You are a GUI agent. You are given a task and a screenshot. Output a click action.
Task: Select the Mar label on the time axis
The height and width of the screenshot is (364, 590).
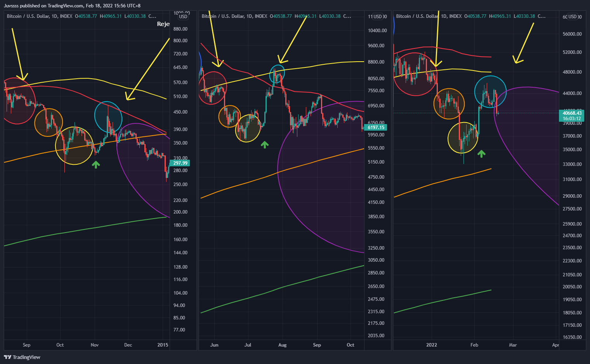click(513, 345)
